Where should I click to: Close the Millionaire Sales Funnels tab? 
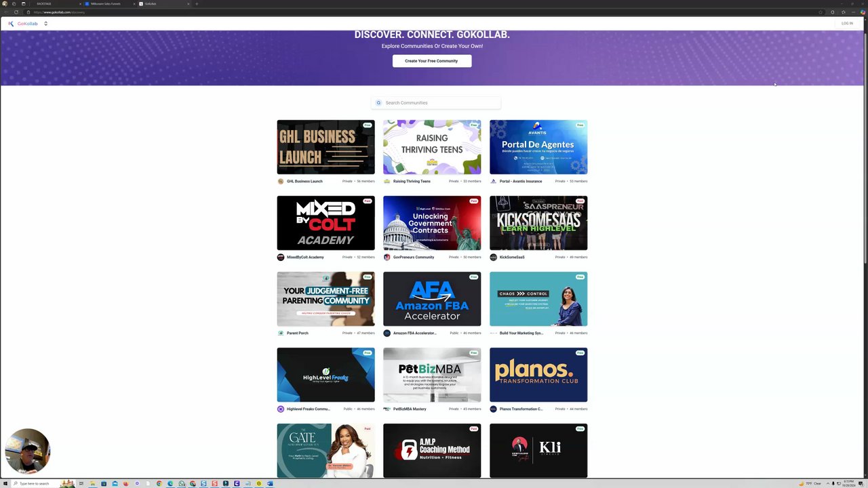pos(134,4)
